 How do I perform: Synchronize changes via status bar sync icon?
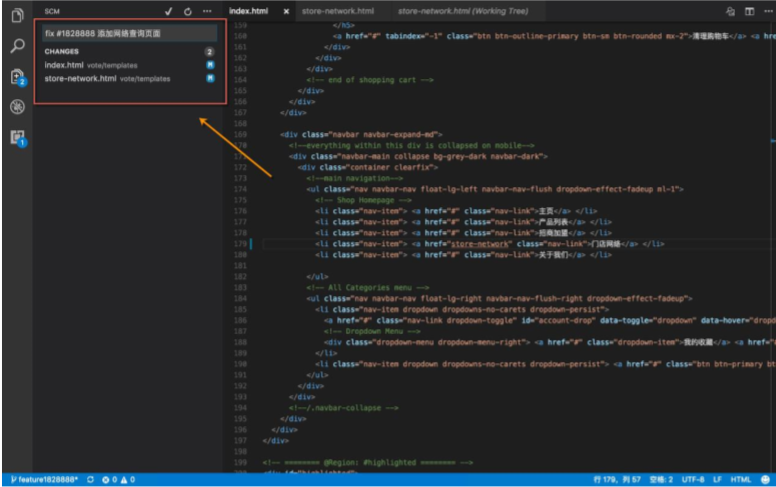90,480
